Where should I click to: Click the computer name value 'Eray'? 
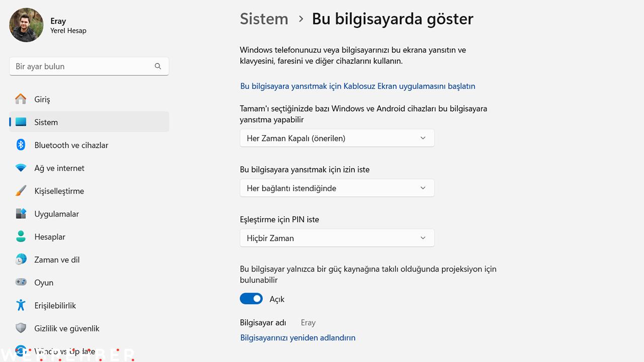click(308, 323)
